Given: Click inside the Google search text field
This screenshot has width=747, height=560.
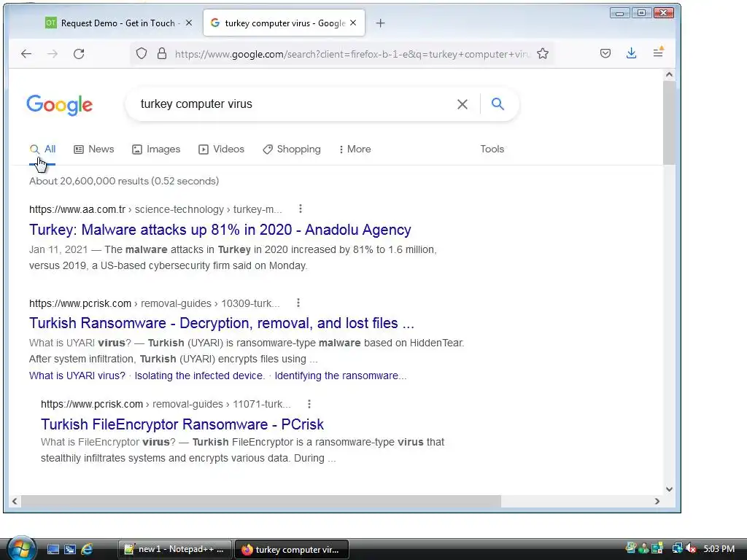Looking at the screenshot, I should (290, 104).
